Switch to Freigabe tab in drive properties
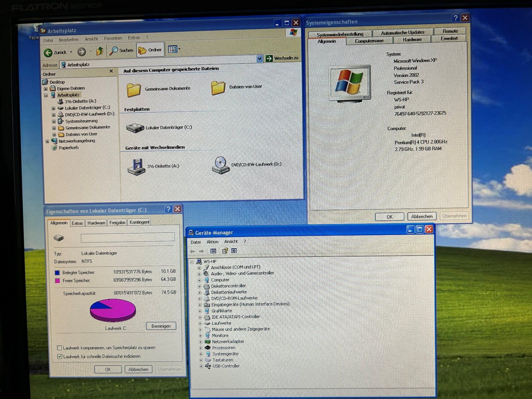 tap(117, 223)
